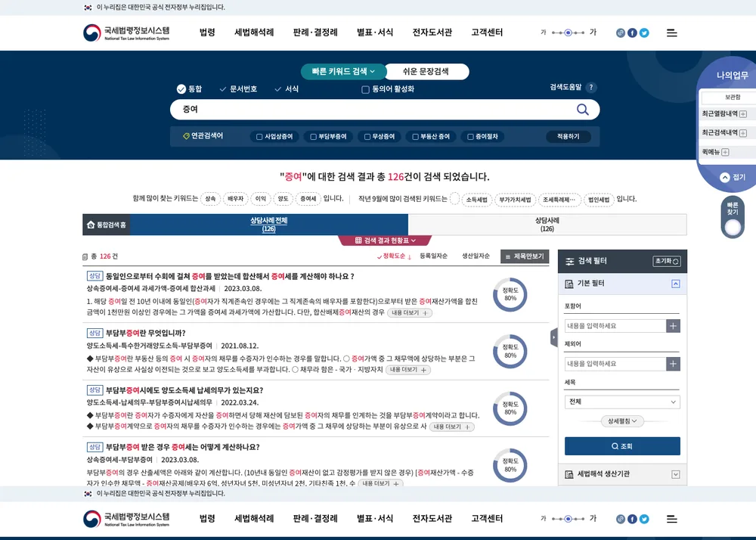Enable the 동의어 활성화 checkbox
Viewport: 756px width, 540px height.
[x=365, y=90]
